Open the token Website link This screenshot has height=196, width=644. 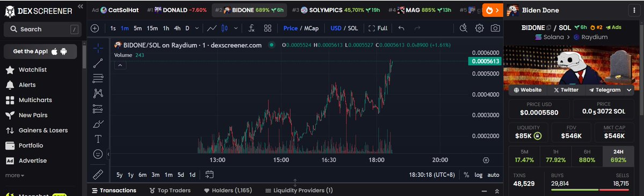528,90
